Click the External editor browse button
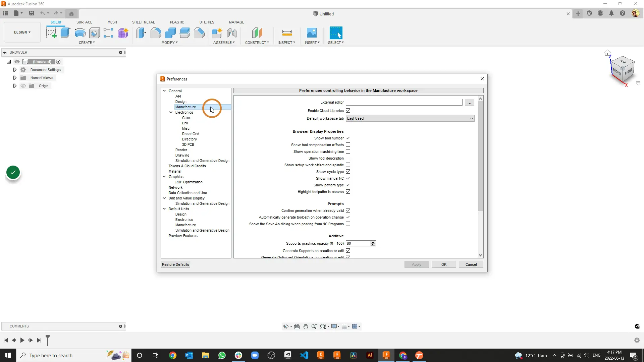Image resolution: width=644 pixels, height=362 pixels. (469, 102)
